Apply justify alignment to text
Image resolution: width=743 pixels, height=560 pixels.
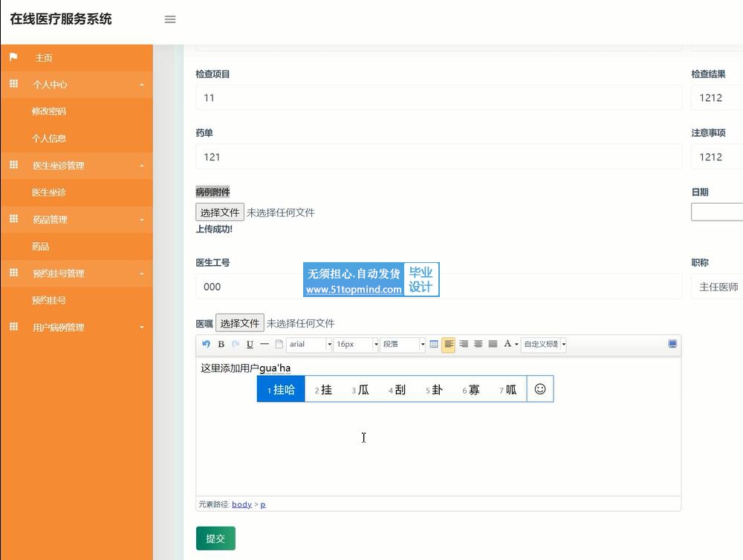coord(492,344)
